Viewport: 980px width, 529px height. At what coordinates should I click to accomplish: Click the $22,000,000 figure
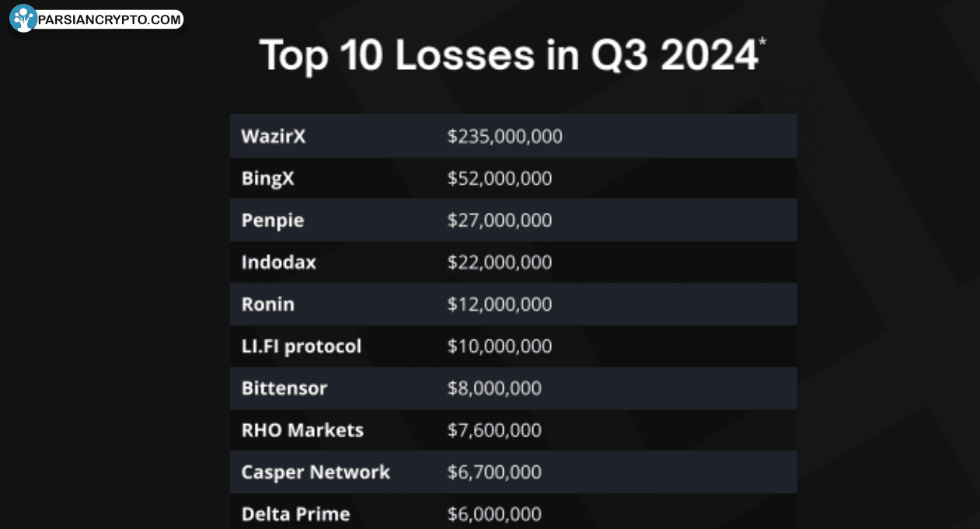pyautogui.click(x=499, y=263)
